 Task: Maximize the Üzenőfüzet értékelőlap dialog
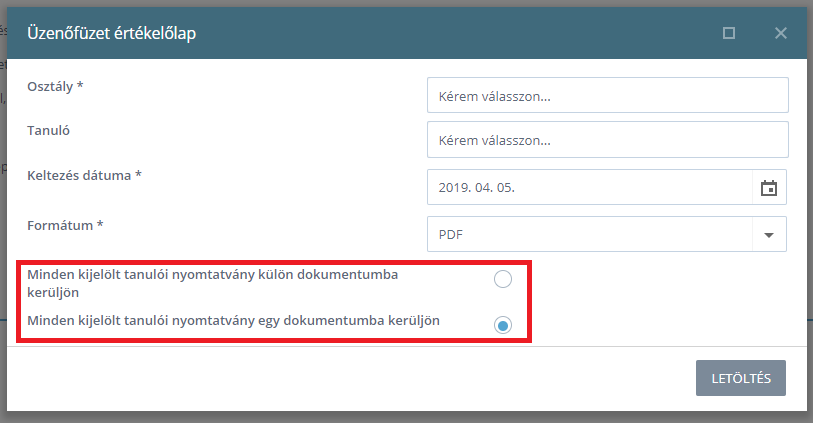728,33
